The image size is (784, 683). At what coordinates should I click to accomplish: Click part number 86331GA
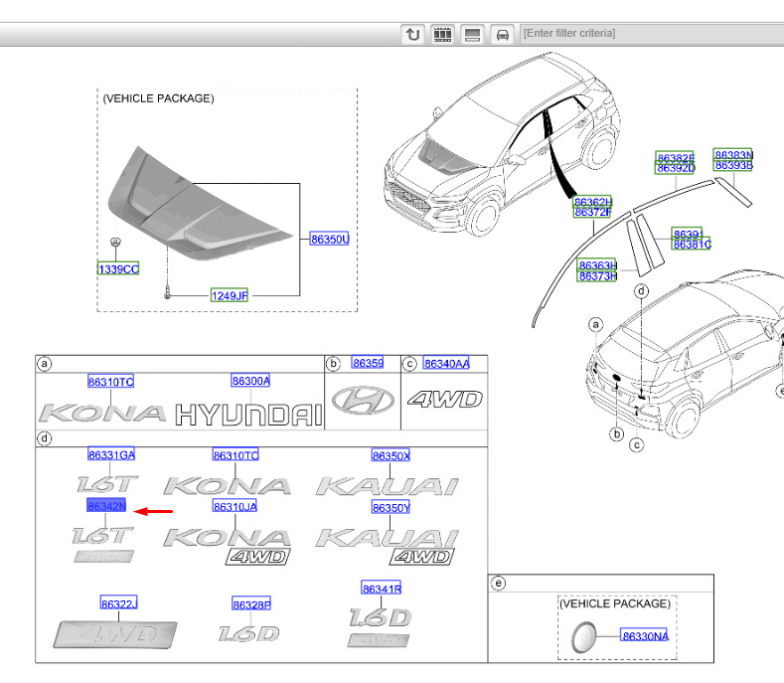point(111,454)
